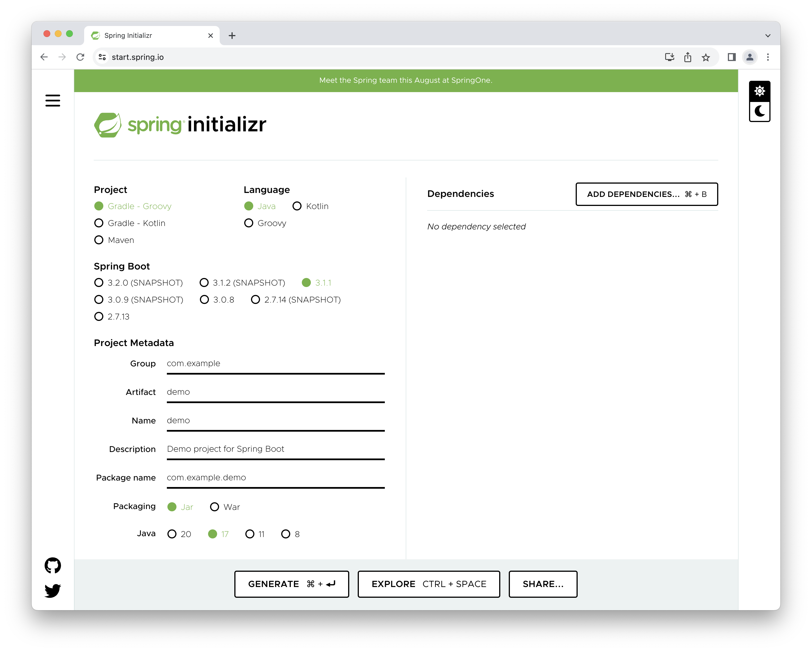This screenshot has width=812, height=652.
Task: Click the Share button
Action: pos(543,584)
